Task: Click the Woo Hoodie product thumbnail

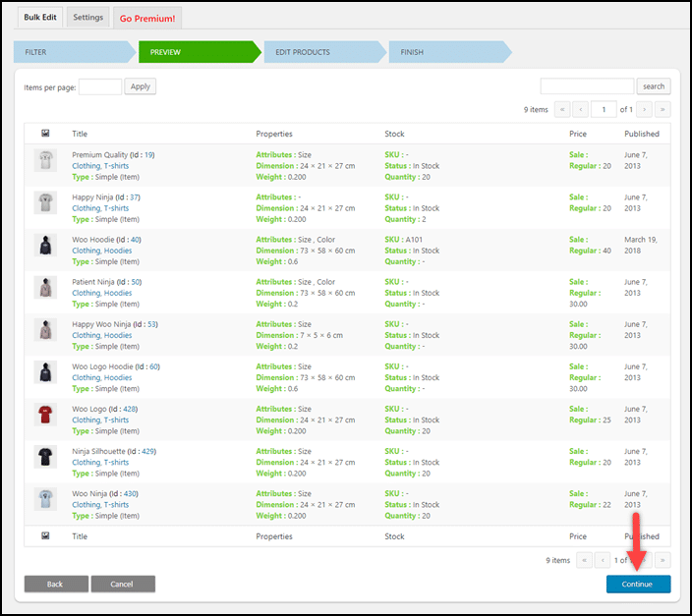Action: [45, 245]
